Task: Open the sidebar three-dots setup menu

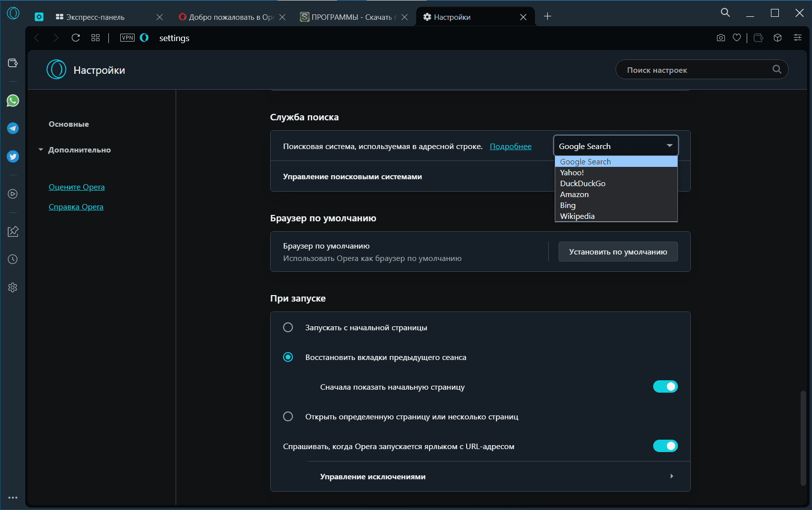Action: [x=13, y=498]
